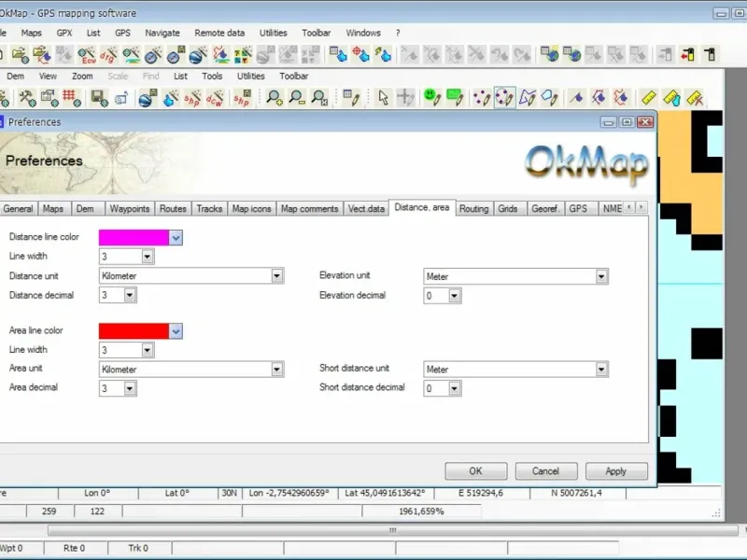
Task: Toggle the red grid icon
Action: point(72,98)
